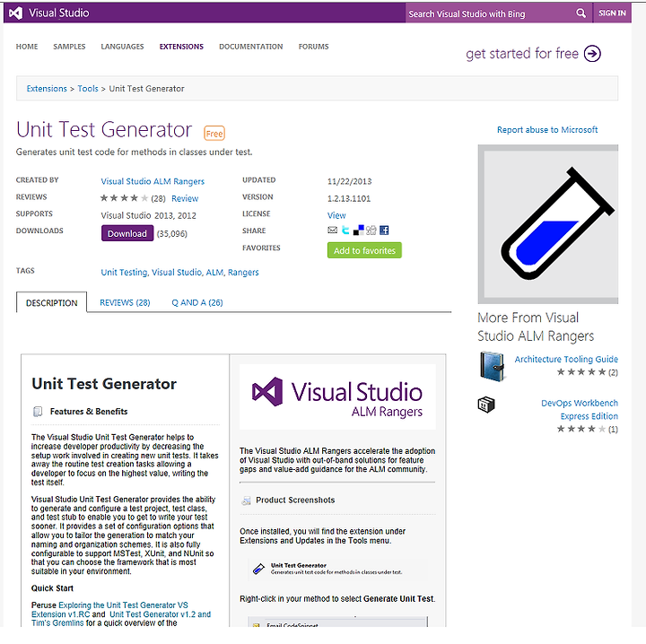This screenshot has height=644, width=646.
Task: Click the More From Visual Studio ALM Rangers heading
Action: click(536, 327)
